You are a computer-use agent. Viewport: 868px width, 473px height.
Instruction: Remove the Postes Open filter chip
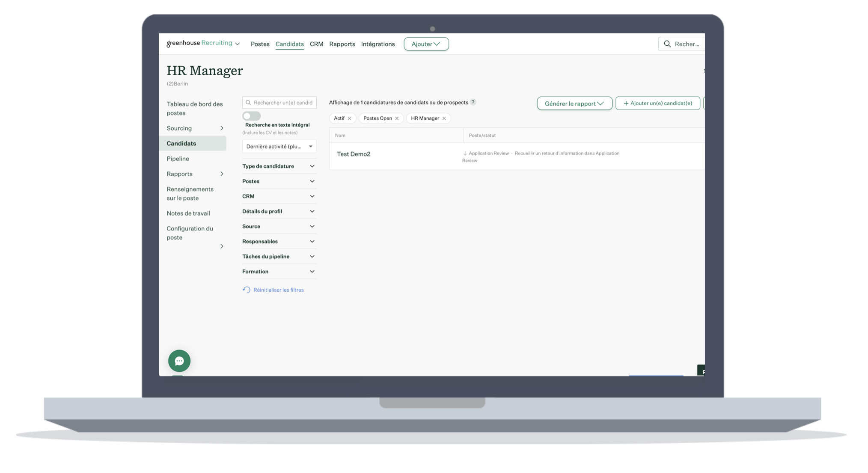tap(397, 118)
